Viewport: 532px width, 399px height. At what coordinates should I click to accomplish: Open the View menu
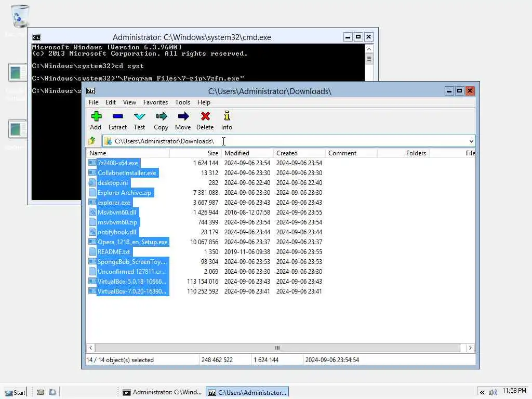click(129, 102)
